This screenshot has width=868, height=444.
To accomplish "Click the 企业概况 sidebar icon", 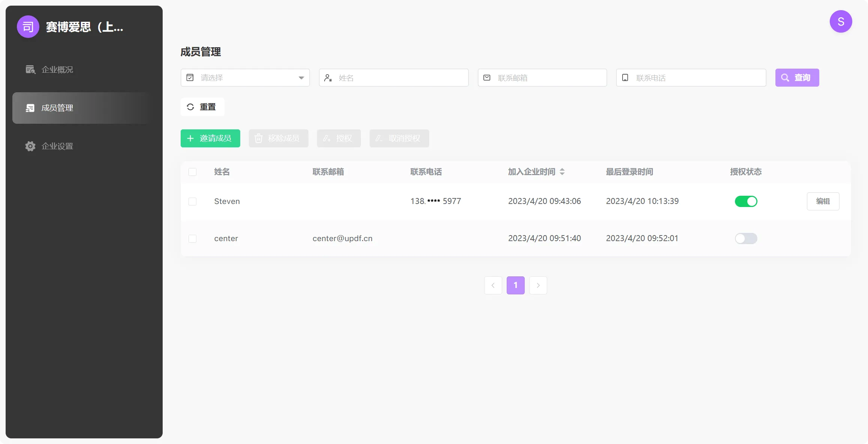I will coord(30,69).
